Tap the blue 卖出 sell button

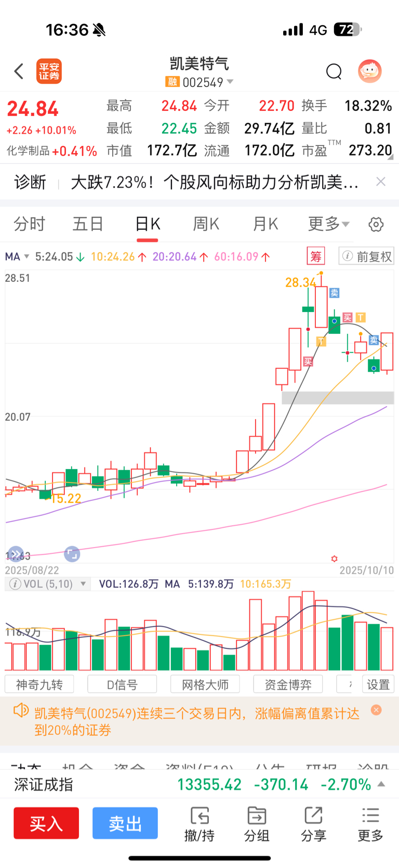[125, 823]
